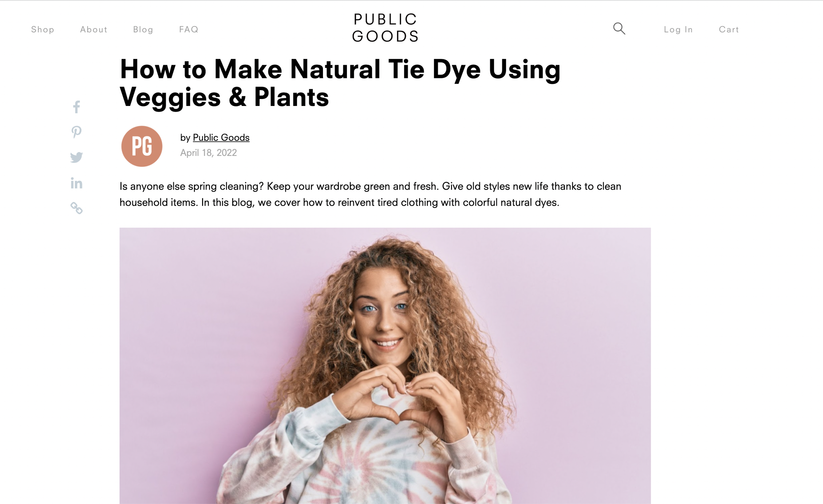823x504 pixels.
Task: Click the spring cleaning intro paragraph
Action: point(370,194)
